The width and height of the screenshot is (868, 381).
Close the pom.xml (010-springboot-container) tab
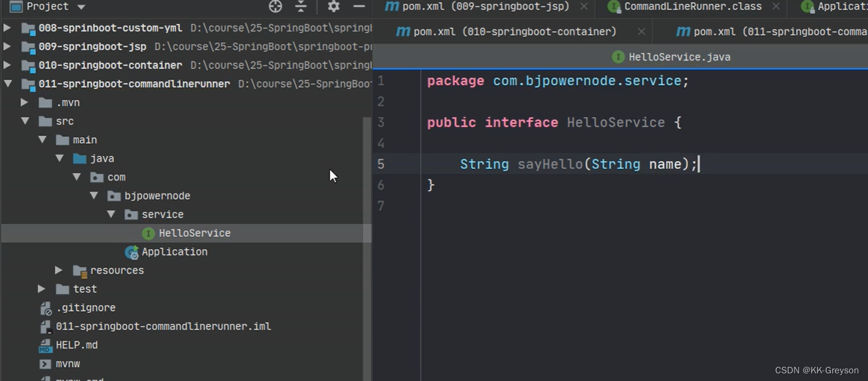tap(641, 32)
